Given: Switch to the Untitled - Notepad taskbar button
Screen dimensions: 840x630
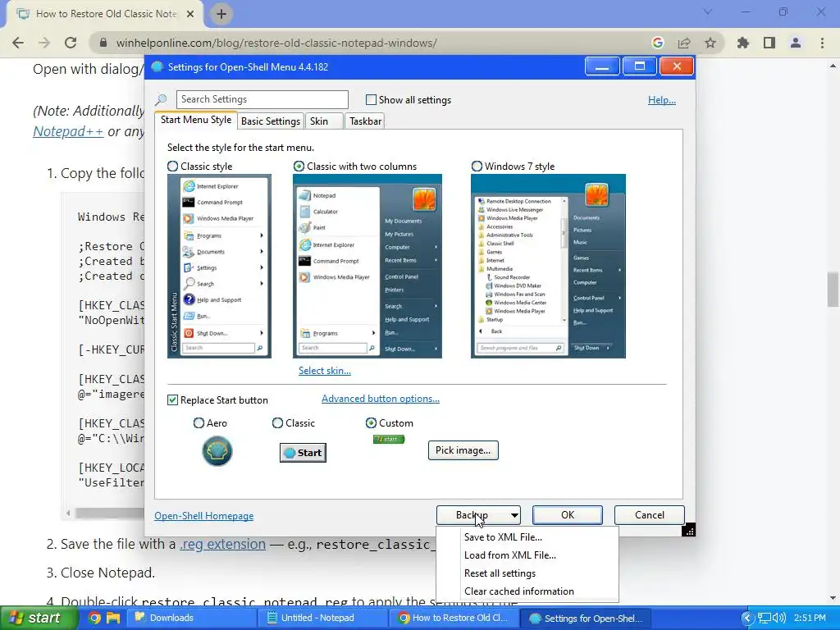Looking at the screenshot, I should pos(322,618).
